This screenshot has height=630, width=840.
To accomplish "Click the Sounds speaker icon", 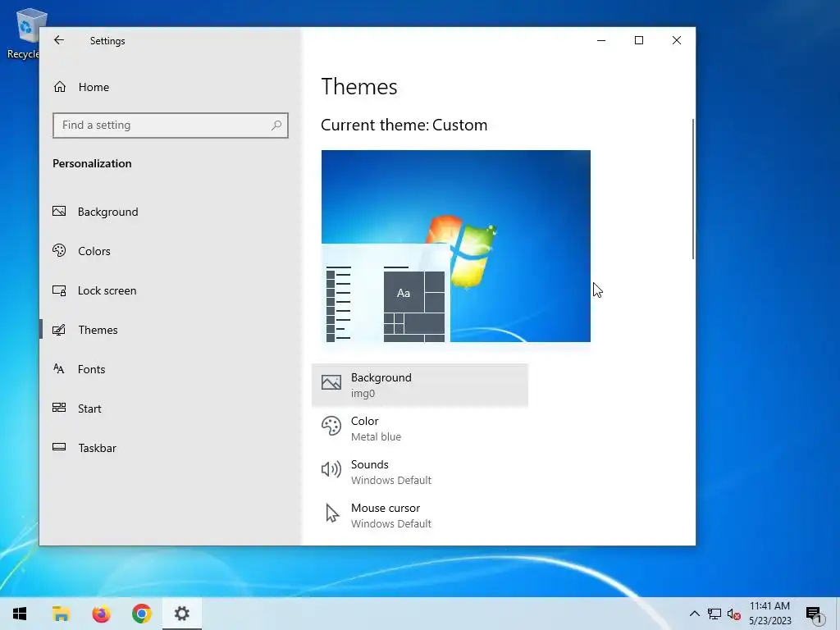I will [331, 469].
